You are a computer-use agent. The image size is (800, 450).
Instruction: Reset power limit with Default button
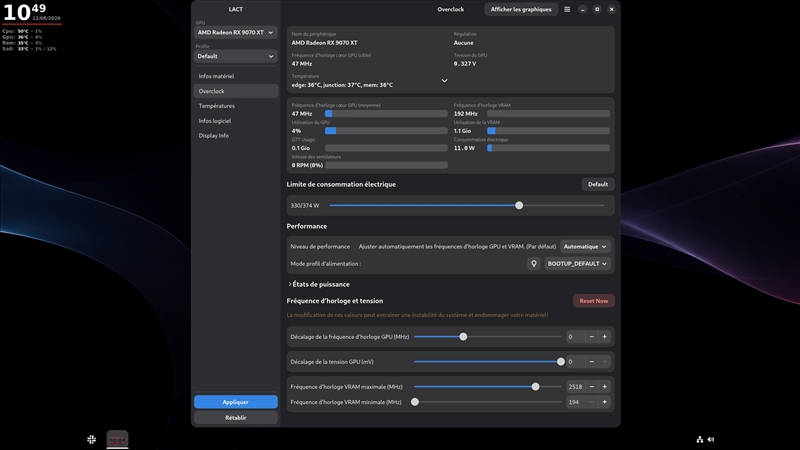tap(597, 184)
